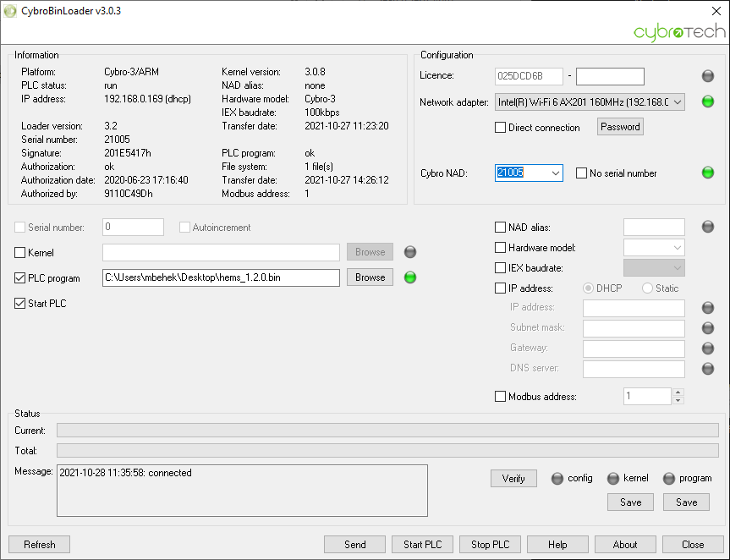Click the green Cybro NAD status indicator
This screenshot has width=730, height=560.
[x=708, y=173]
